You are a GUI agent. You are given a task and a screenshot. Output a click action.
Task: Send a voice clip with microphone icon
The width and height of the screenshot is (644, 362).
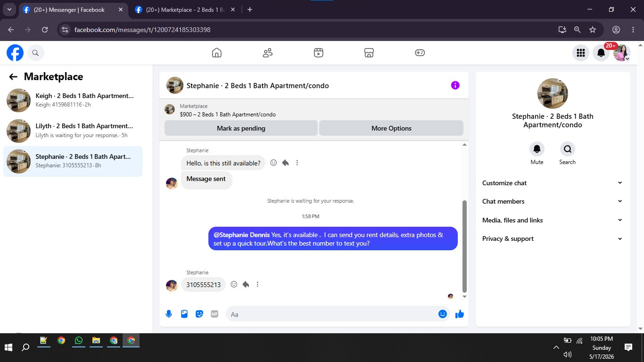tap(169, 314)
